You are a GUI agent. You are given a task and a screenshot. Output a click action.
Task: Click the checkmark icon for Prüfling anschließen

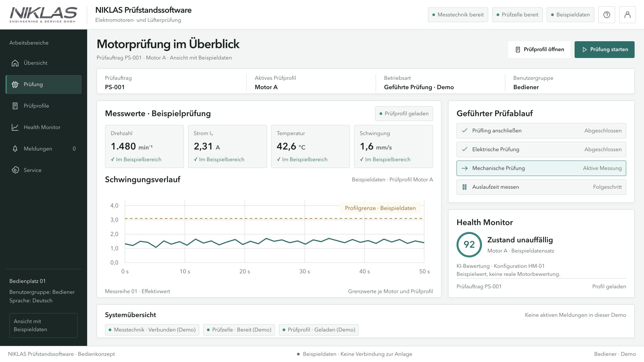[x=465, y=131]
